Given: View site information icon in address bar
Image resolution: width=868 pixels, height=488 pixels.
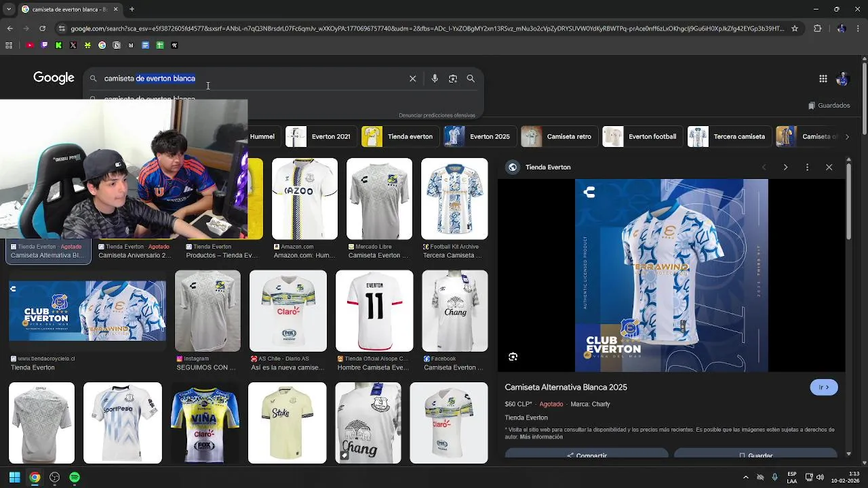Looking at the screenshot, I should 62,28.
